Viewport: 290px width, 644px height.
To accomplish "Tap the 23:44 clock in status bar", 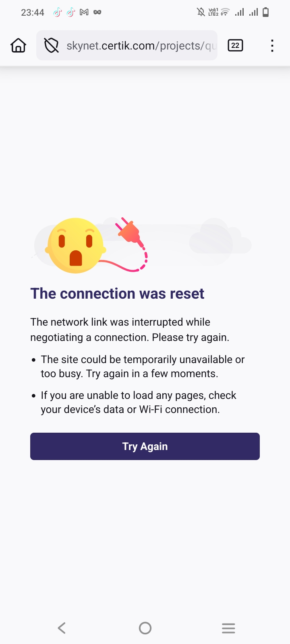I will (33, 12).
